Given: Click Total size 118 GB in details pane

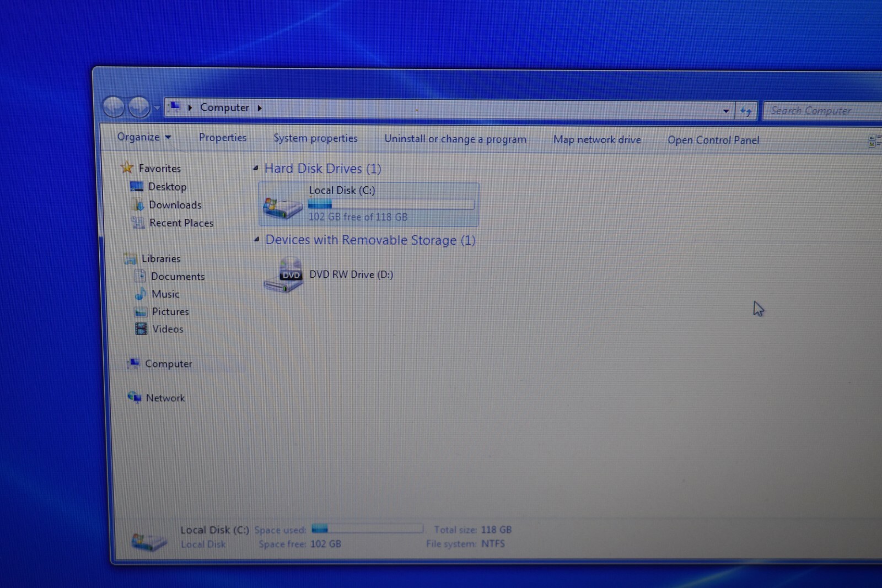Looking at the screenshot, I should pyautogui.click(x=473, y=530).
